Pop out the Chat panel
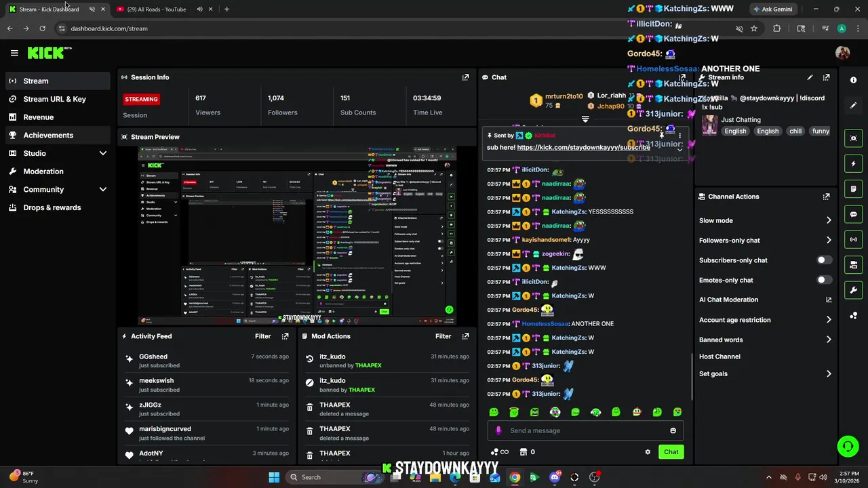Viewport: 868px width, 488px height. pos(682,77)
